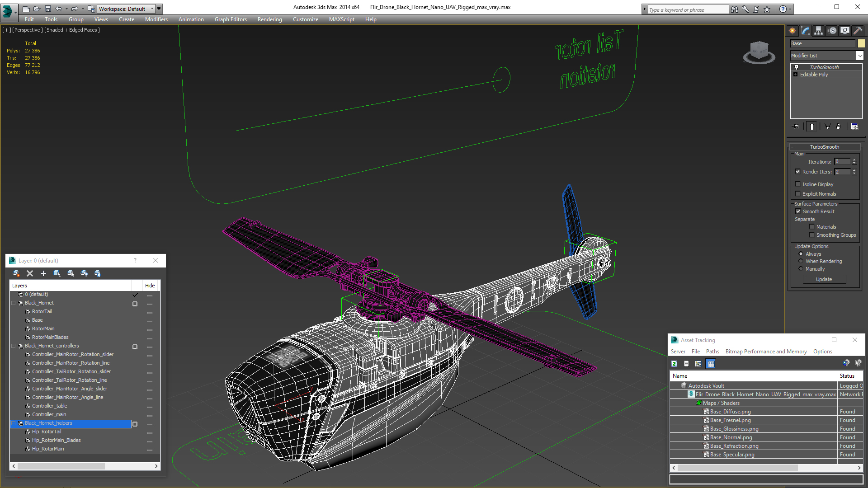Image resolution: width=868 pixels, height=488 pixels.
Task: Open the Hierarchy command panel tab
Action: tap(818, 31)
